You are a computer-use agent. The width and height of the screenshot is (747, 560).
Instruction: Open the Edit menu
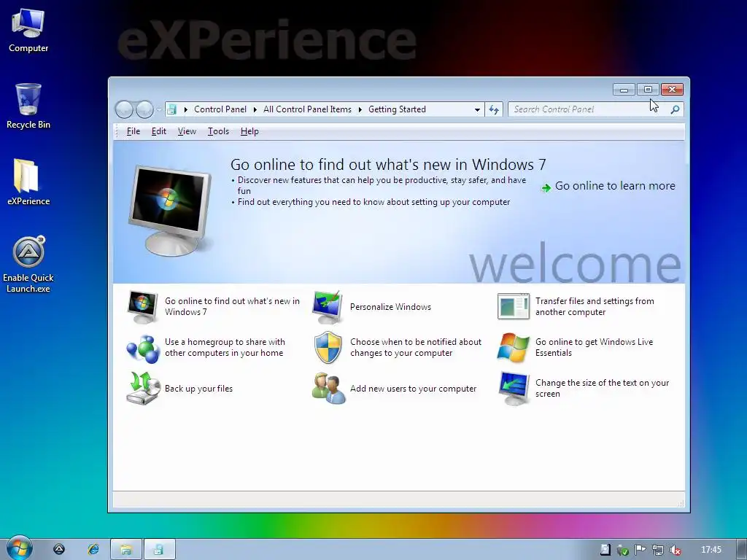click(x=158, y=131)
